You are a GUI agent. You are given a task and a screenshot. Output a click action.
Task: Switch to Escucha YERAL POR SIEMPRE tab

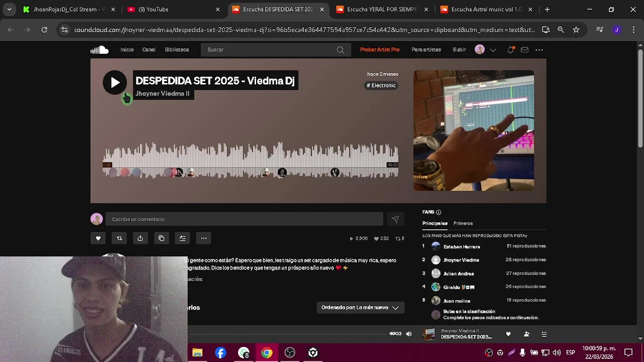[382, 10]
